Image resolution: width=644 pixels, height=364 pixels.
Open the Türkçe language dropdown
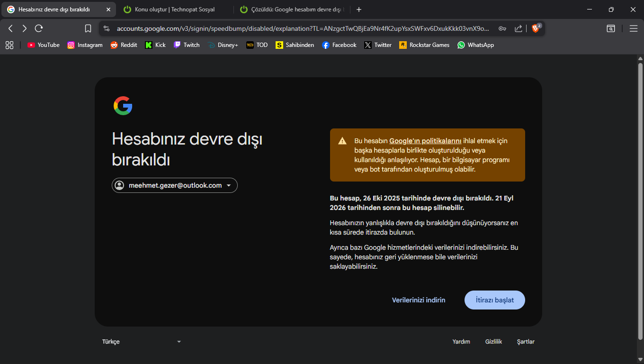142,342
